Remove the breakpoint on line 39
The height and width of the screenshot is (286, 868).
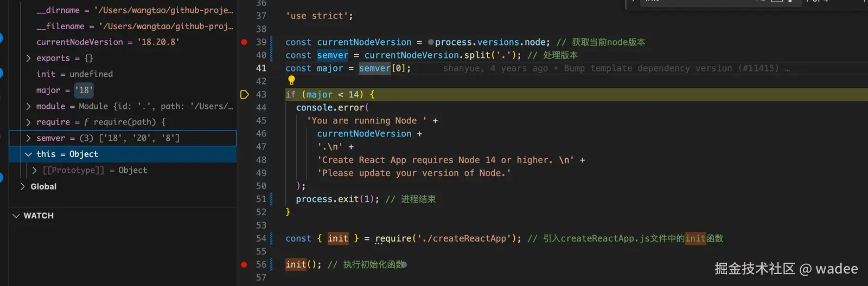[244, 42]
